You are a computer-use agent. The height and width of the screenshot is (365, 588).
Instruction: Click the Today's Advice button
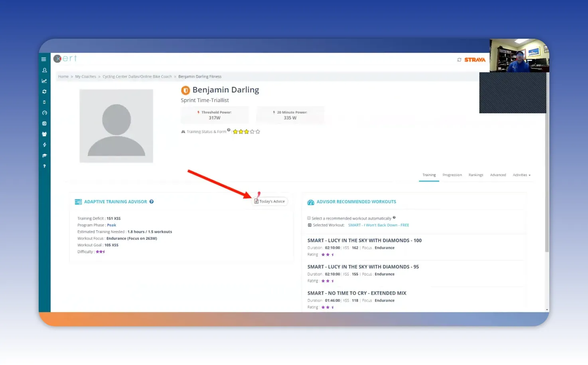click(x=270, y=201)
